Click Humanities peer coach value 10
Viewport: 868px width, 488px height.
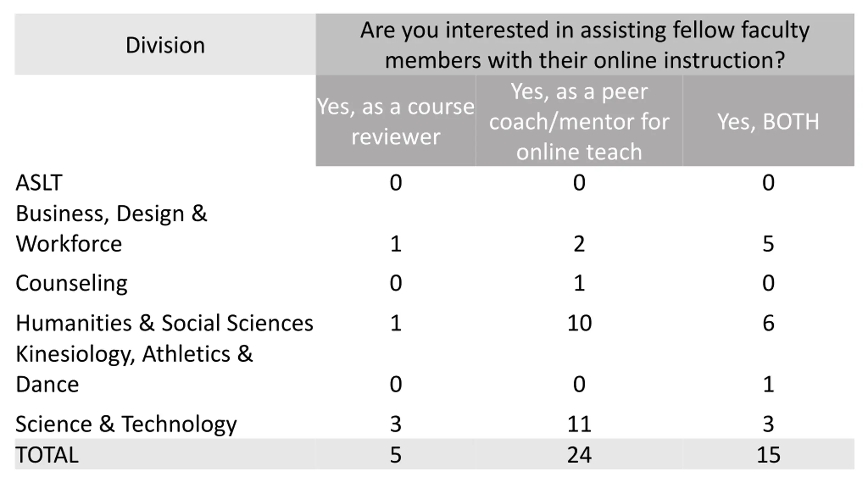(x=579, y=323)
